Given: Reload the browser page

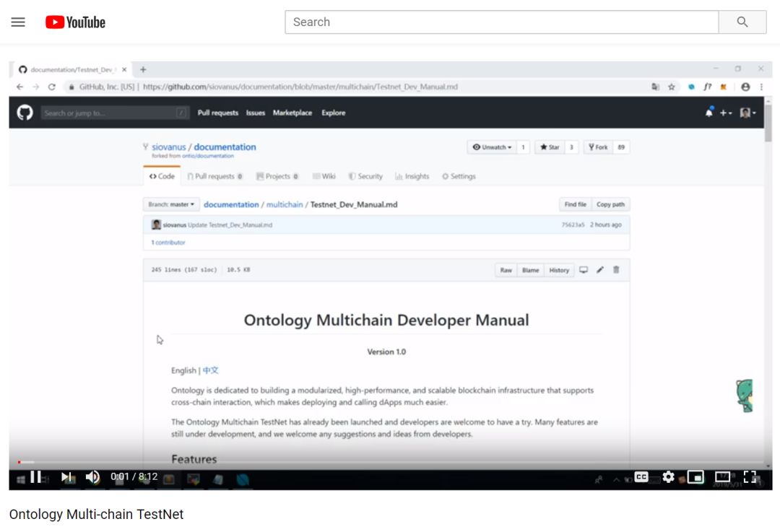Looking at the screenshot, I should 52,87.
